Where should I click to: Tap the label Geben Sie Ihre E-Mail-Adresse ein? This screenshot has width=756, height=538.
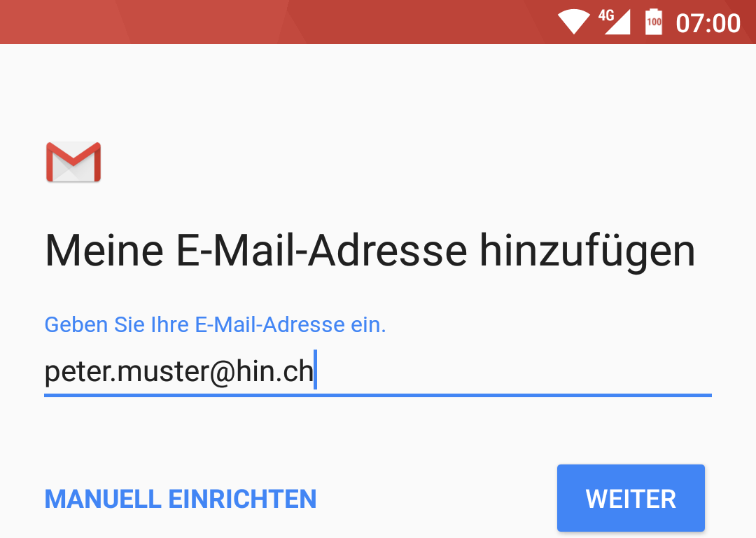pyautogui.click(x=215, y=325)
